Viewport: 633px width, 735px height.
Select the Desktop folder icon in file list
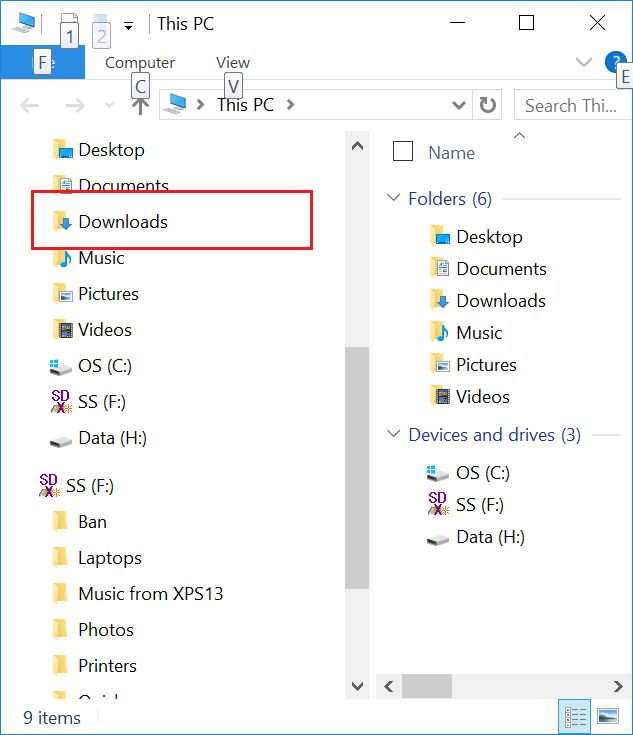coord(440,236)
